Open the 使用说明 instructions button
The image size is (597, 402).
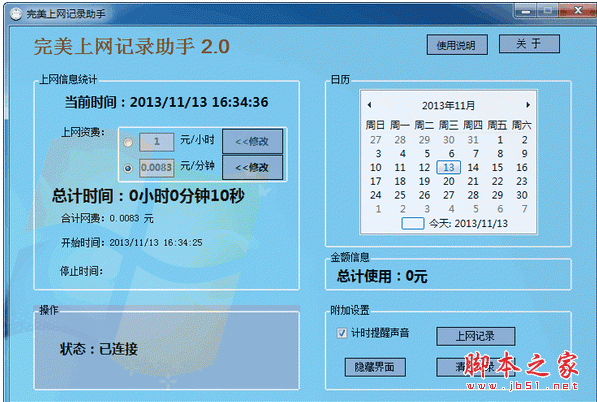click(457, 45)
